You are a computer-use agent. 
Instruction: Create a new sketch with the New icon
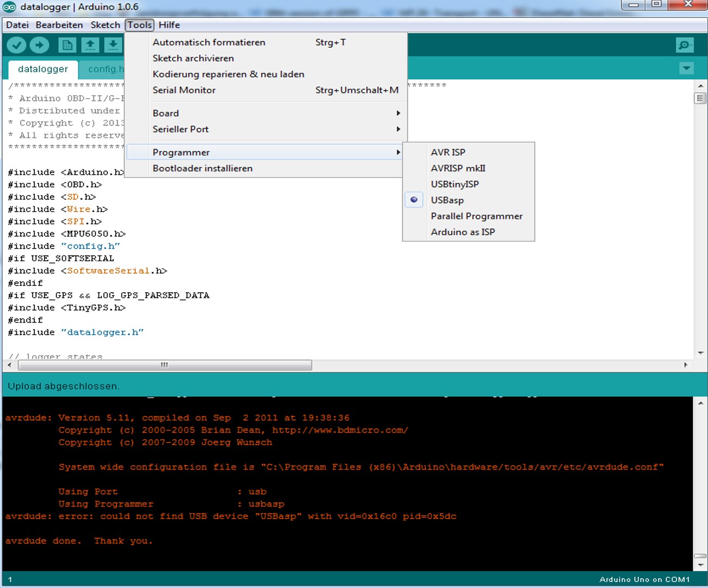click(67, 45)
